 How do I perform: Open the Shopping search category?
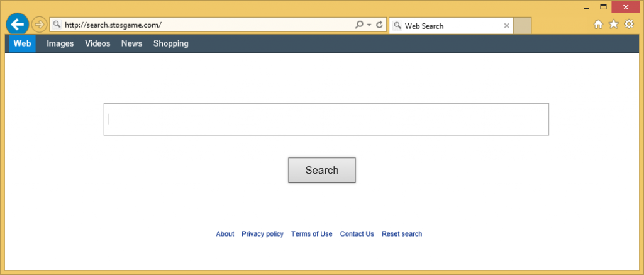point(170,43)
